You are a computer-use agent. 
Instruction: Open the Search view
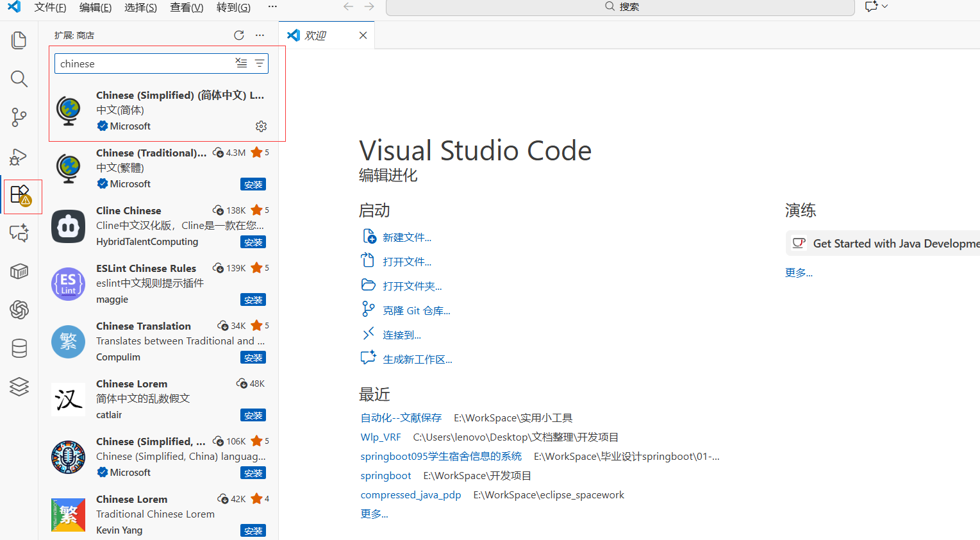point(19,79)
